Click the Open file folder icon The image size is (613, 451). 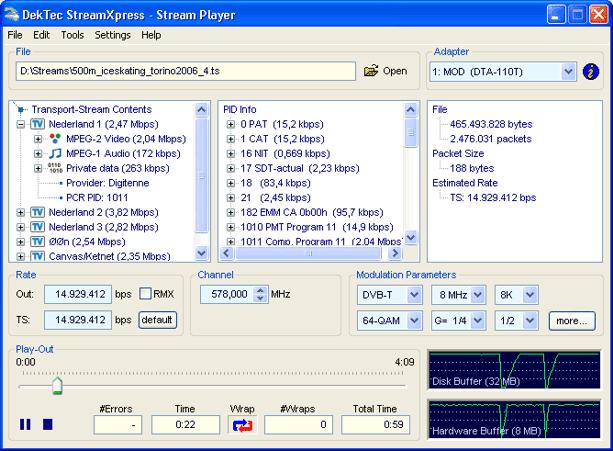click(x=372, y=71)
